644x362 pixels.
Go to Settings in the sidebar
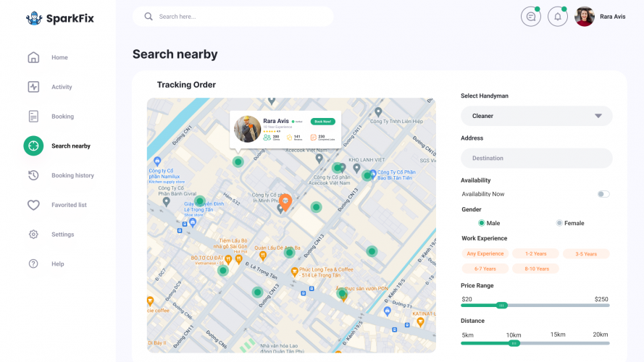63,235
